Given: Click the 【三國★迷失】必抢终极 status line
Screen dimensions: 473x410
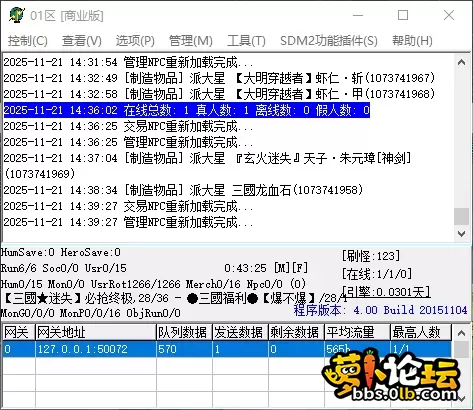Looking at the screenshot, I should click(x=175, y=298).
